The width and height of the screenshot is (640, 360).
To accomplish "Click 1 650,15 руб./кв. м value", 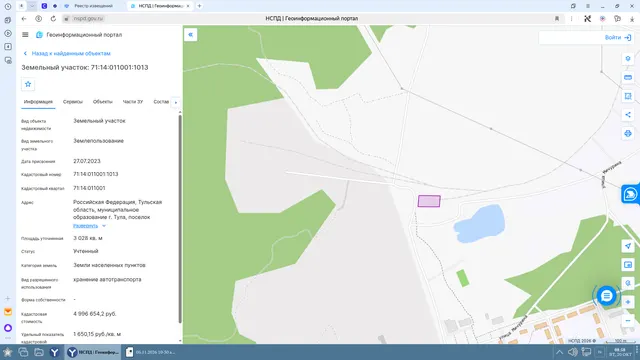I will [97, 334].
